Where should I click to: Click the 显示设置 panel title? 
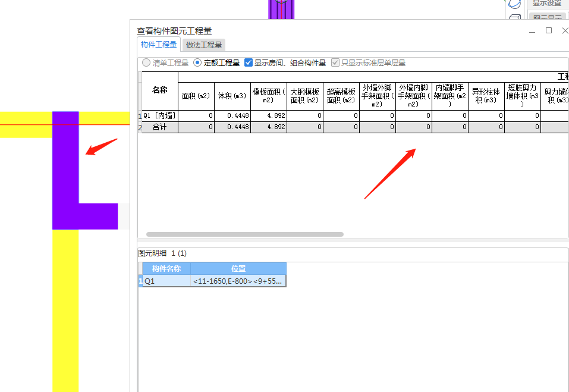click(x=547, y=3)
